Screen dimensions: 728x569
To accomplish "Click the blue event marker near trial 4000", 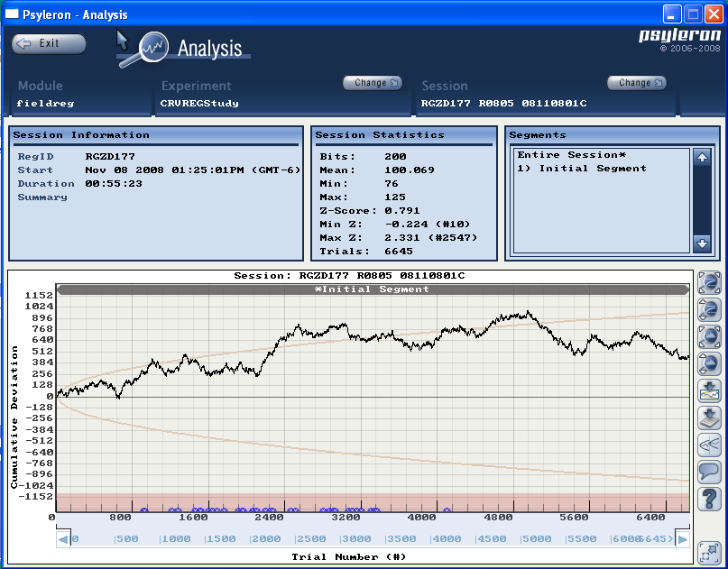I will coord(447,510).
